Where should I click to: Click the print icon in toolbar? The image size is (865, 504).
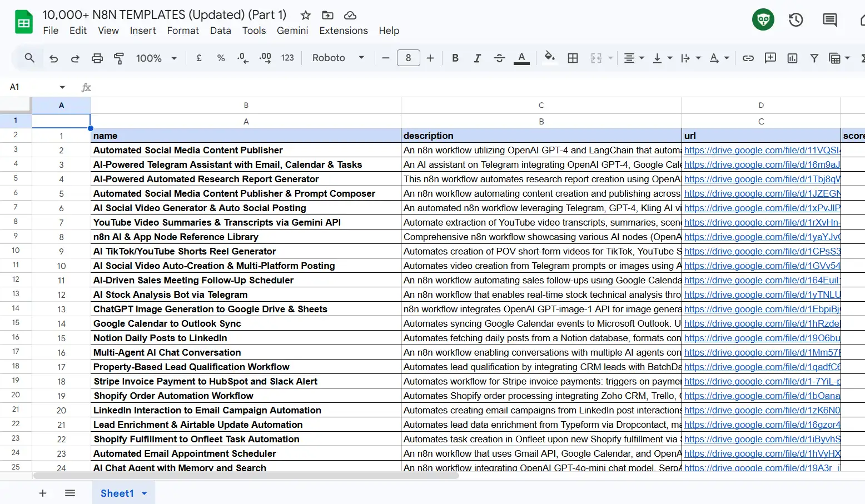(97, 58)
